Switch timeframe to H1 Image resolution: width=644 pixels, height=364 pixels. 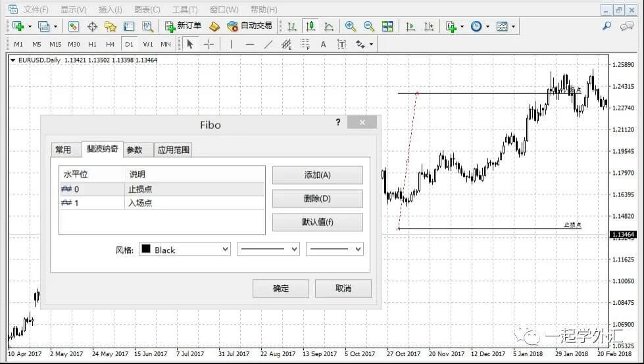92,44
